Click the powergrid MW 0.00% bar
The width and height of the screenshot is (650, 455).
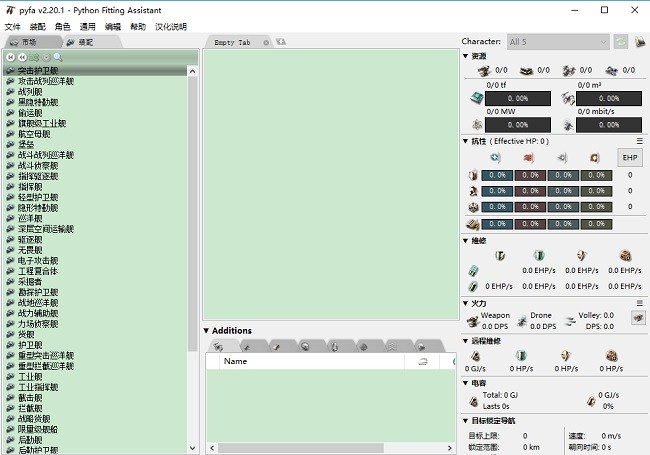coord(518,125)
